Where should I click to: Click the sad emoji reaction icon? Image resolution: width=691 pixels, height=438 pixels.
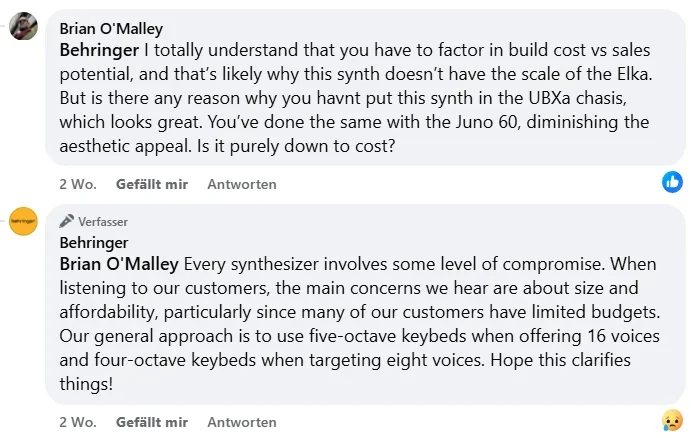tap(673, 420)
